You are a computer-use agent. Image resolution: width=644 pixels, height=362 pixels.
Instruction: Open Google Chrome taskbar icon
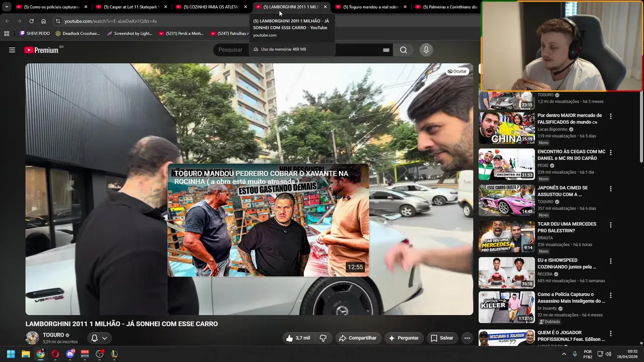pyautogui.click(x=40, y=354)
